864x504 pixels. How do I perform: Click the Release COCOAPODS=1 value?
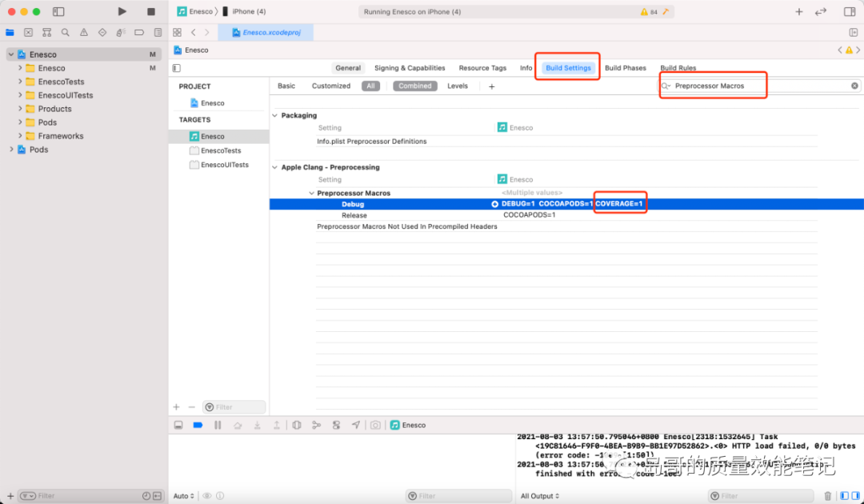tap(529, 215)
